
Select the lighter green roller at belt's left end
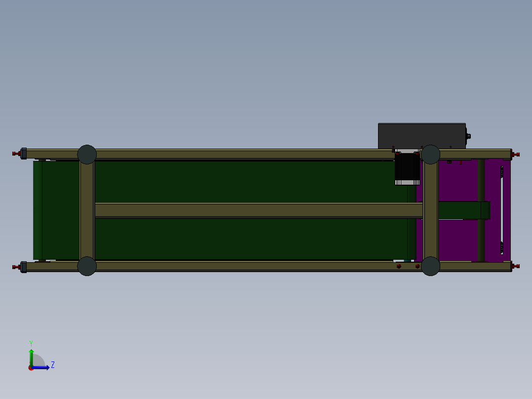coord(38,210)
